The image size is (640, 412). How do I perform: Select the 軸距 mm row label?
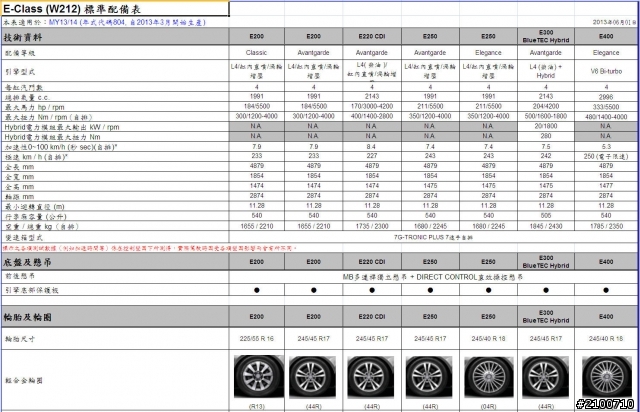(x=19, y=197)
